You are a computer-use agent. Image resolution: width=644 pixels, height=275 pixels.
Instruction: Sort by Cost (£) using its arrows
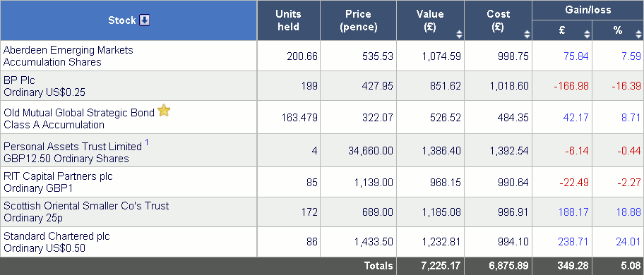(x=527, y=35)
